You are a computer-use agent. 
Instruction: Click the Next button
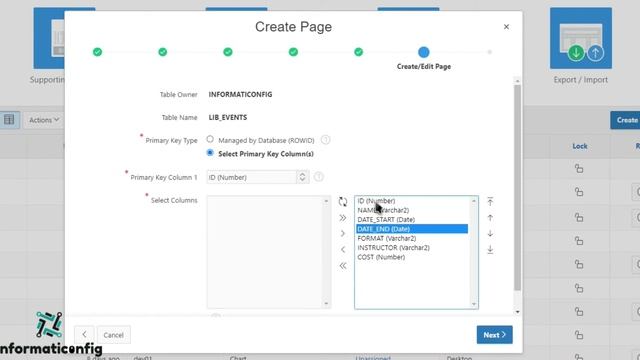coord(494,335)
